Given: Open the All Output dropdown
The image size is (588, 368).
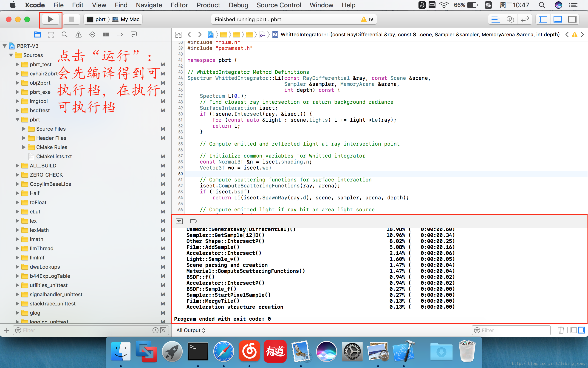Looking at the screenshot, I should pos(191,330).
